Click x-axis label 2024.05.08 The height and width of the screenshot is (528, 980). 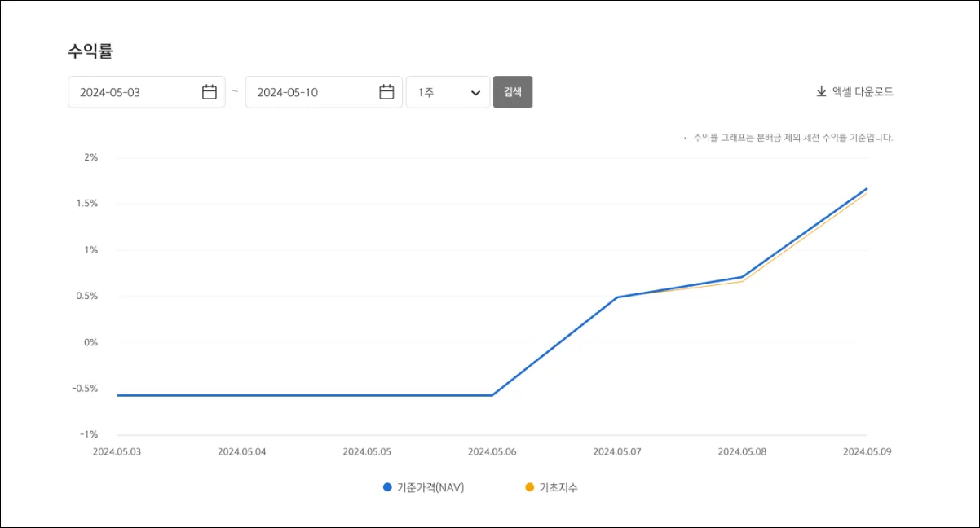coord(742,451)
